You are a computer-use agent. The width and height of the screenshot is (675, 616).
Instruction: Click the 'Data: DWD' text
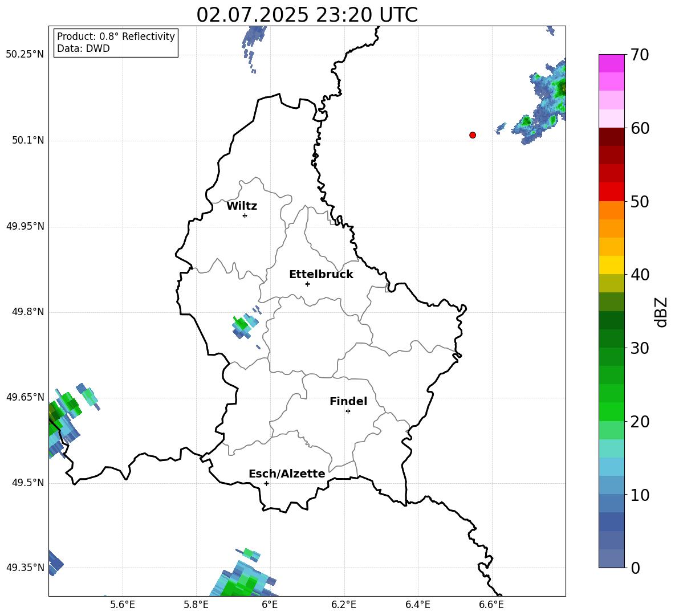point(83,48)
